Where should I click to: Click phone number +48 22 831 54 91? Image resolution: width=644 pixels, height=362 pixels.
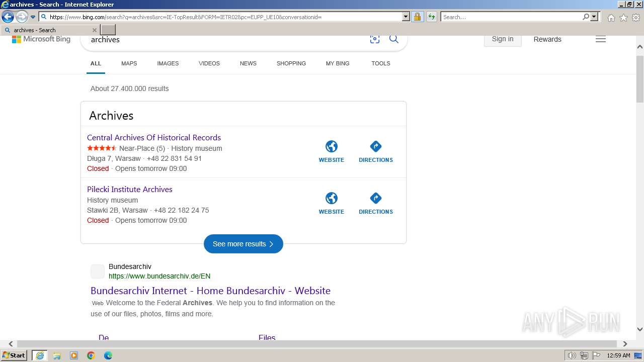pyautogui.click(x=174, y=158)
